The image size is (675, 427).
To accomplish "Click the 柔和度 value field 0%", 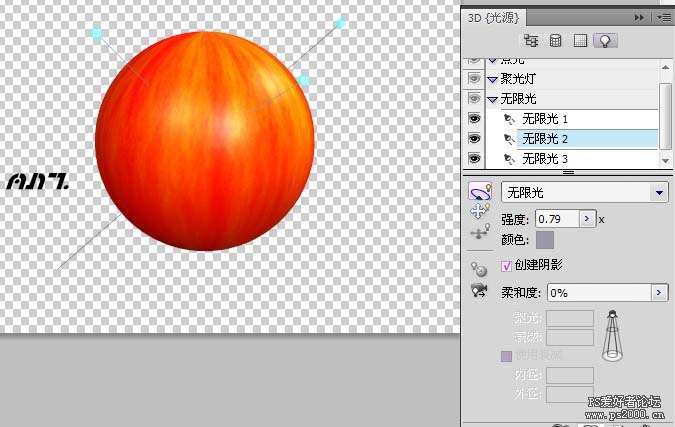I will click(x=599, y=293).
